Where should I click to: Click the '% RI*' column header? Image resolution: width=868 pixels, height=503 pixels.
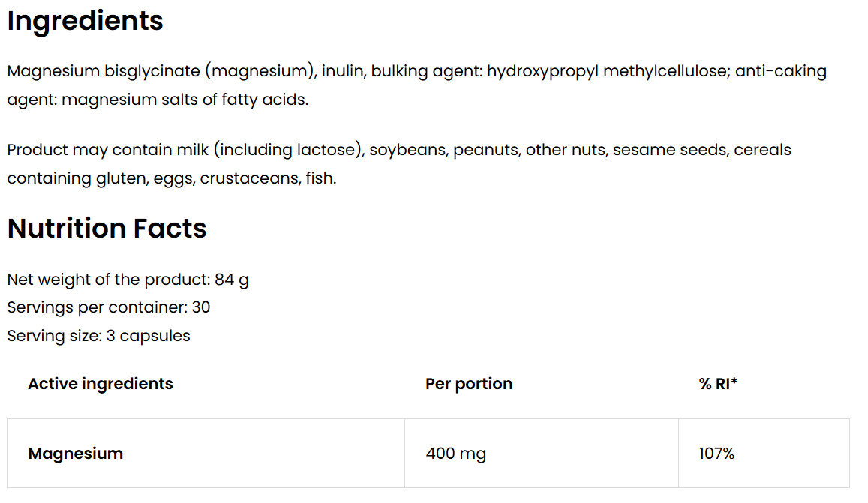pos(718,384)
